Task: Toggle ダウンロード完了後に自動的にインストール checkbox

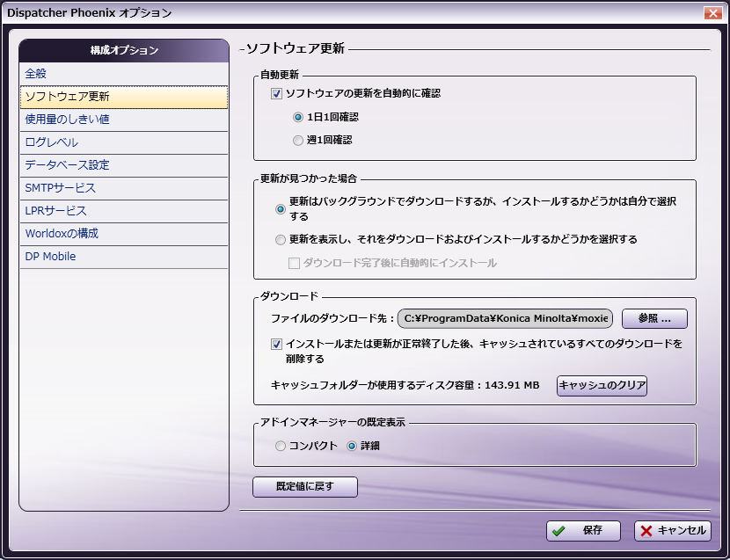Action: pos(294,264)
